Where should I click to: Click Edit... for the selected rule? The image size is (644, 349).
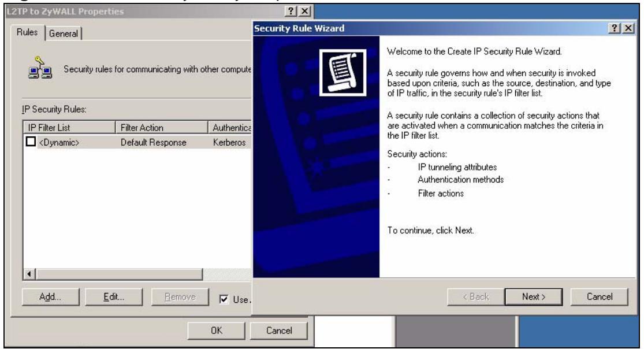[x=114, y=297]
